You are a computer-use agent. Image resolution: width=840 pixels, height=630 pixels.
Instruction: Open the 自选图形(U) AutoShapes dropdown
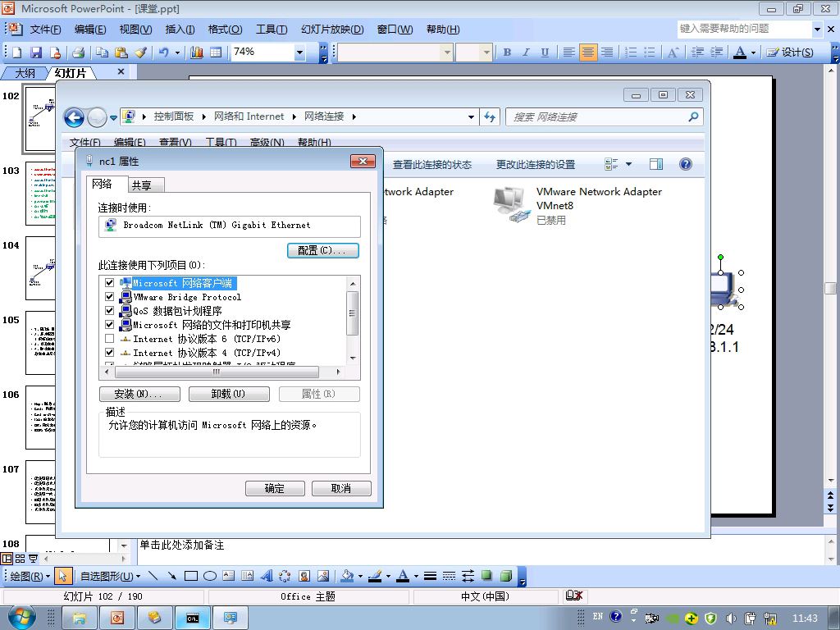111,577
